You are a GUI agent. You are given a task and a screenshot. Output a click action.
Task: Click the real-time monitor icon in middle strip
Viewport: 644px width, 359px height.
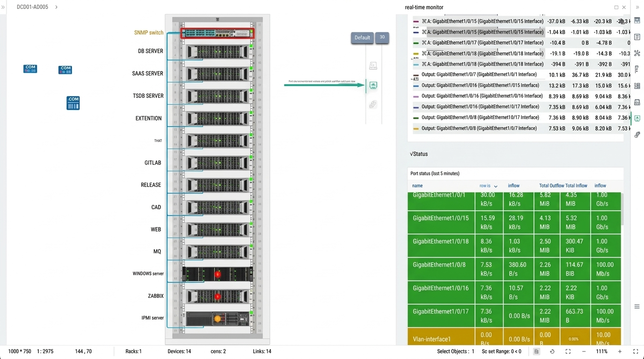(373, 85)
